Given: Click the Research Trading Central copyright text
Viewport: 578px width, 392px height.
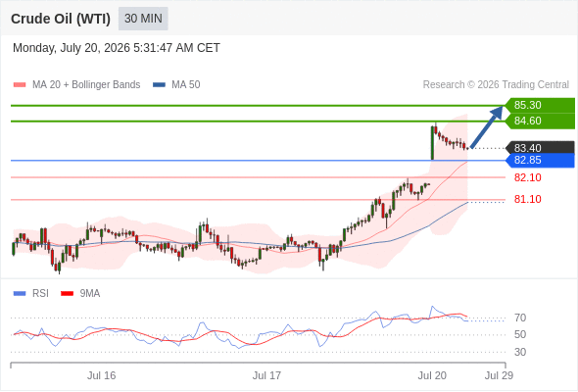Looking at the screenshot, I should click(x=496, y=85).
